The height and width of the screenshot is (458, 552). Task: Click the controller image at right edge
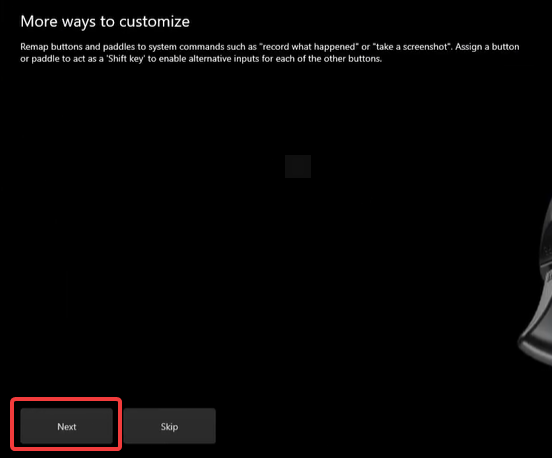536,282
